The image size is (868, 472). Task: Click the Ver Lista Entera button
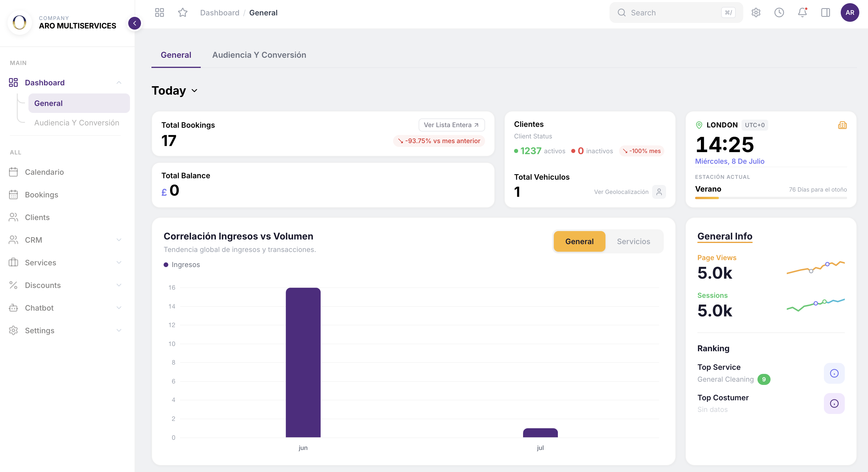coord(451,125)
